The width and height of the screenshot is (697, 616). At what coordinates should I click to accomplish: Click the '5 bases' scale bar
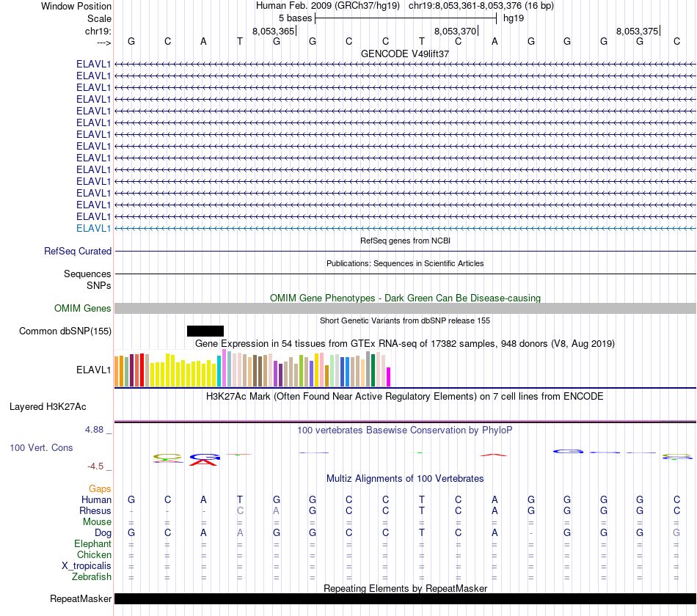406,18
